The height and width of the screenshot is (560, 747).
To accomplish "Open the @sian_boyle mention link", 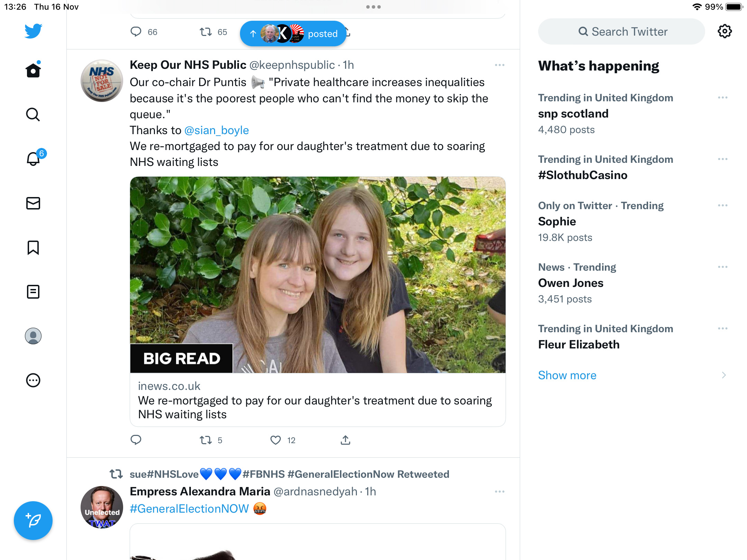I will [216, 130].
